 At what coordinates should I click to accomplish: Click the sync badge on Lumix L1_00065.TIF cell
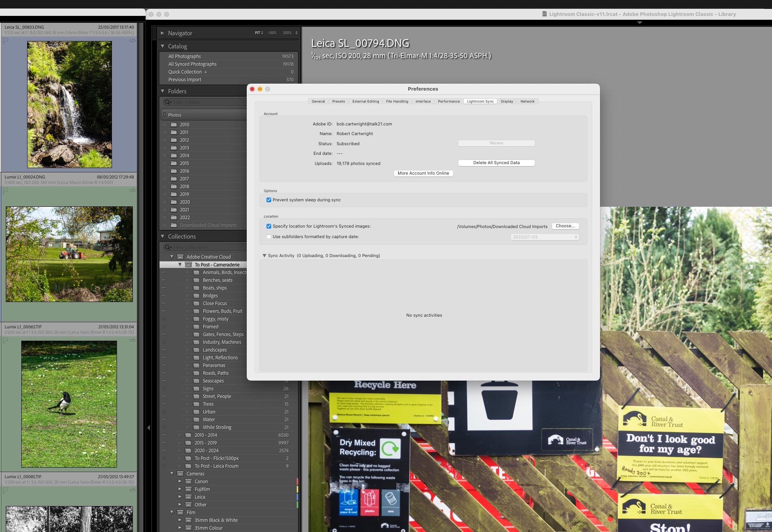click(132, 340)
